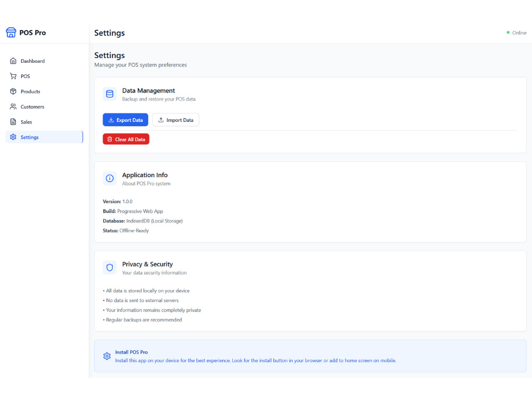The width and height of the screenshot is (532, 399).
Task: Click the gear icon in Install POS Pro banner
Action: pos(107,356)
